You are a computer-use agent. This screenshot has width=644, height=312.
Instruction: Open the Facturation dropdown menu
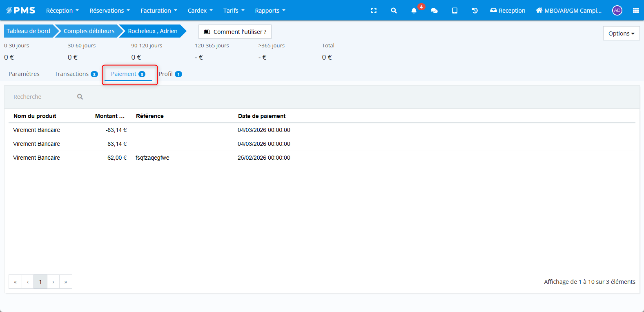158,11
